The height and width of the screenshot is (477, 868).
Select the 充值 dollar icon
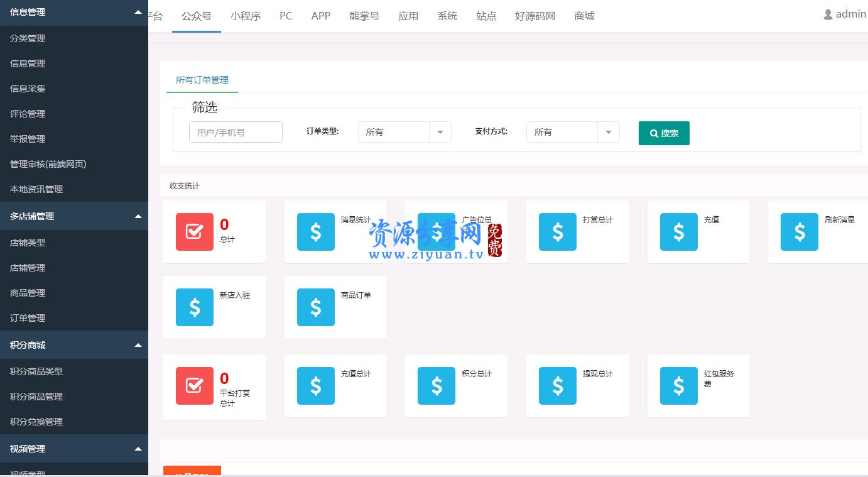click(x=679, y=232)
